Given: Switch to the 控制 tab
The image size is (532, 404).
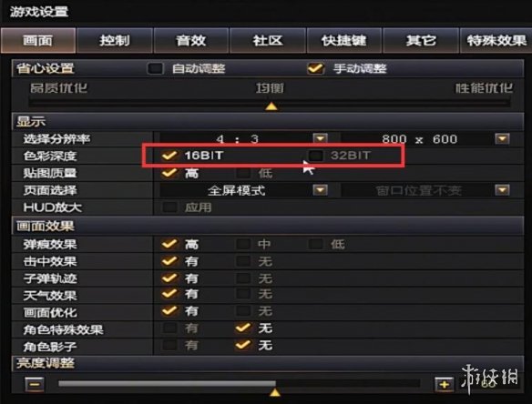Looking at the screenshot, I should (x=115, y=41).
